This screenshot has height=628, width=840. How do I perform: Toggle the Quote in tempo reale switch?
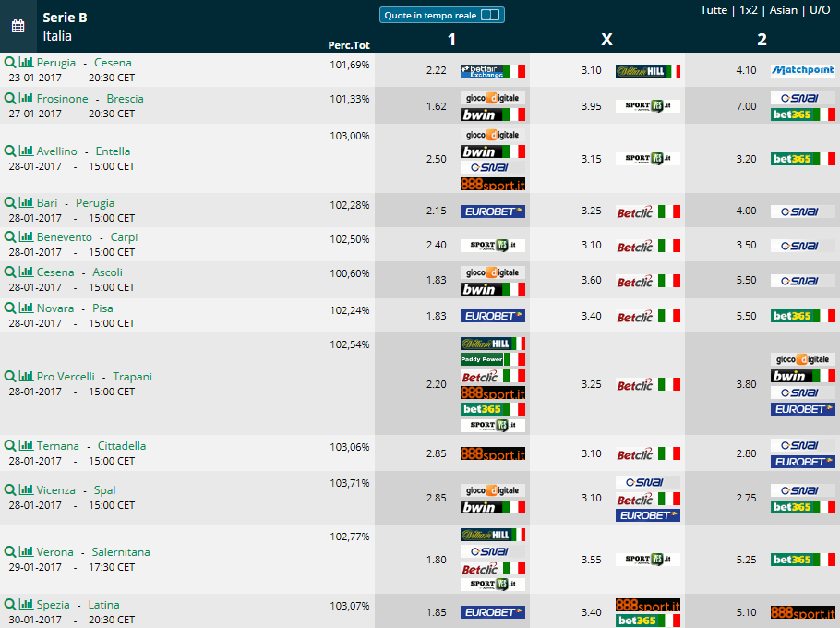click(x=490, y=15)
